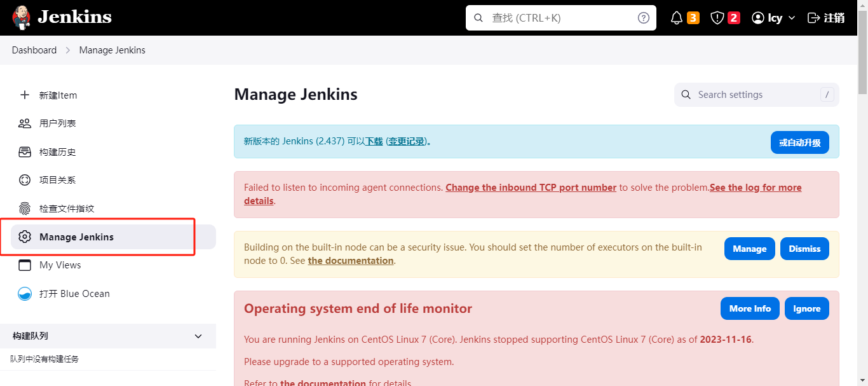868x386 pixels.
Task: Click the slash shortcut key hint
Action: click(x=827, y=95)
